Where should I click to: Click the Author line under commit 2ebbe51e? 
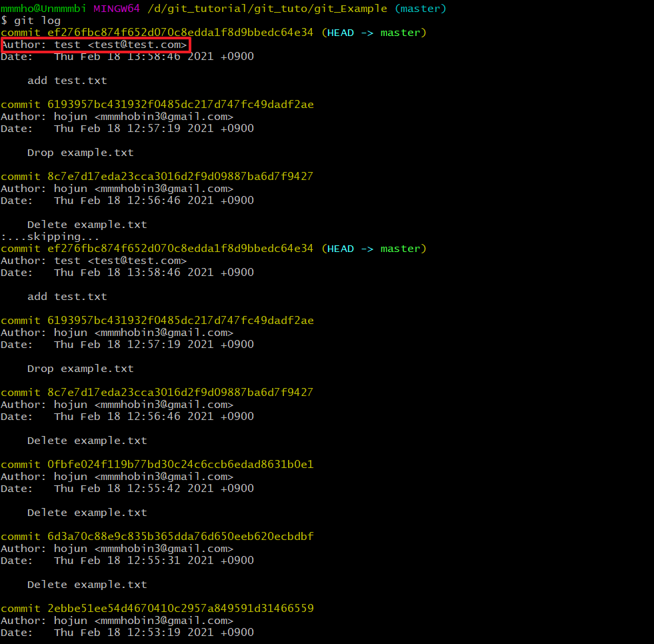click(x=117, y=620)
